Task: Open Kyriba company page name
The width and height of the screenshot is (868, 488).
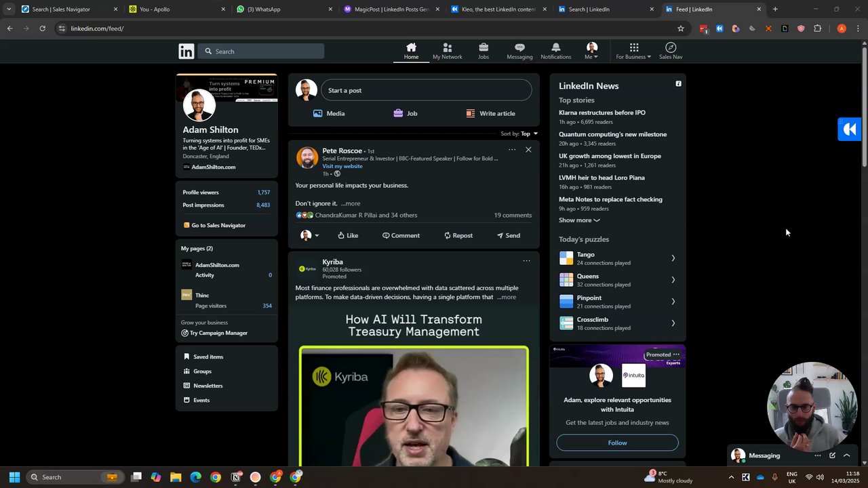Action: [x=332, y=262]
